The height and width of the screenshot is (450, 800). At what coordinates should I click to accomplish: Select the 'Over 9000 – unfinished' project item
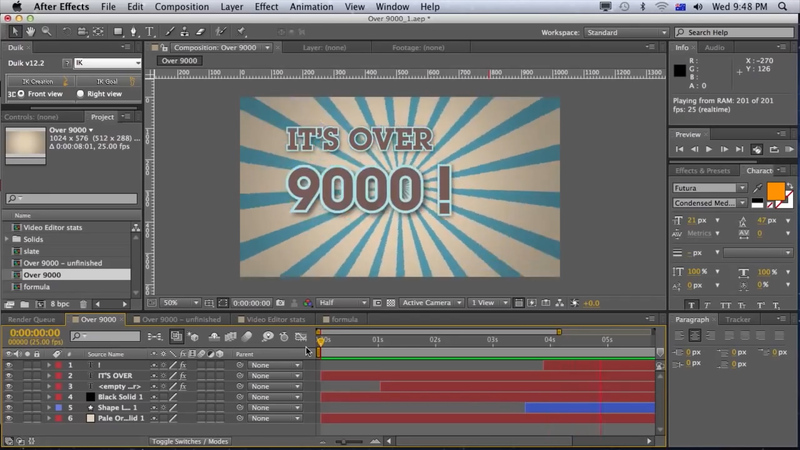(62, 263)
